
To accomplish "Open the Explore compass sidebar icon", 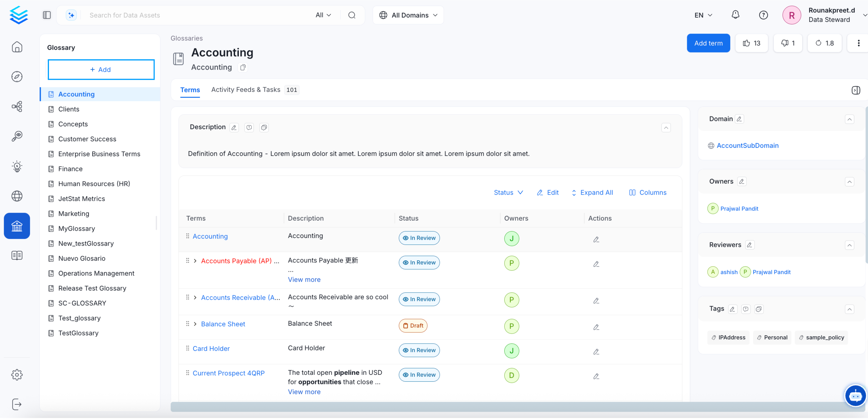I will (17, 77).
